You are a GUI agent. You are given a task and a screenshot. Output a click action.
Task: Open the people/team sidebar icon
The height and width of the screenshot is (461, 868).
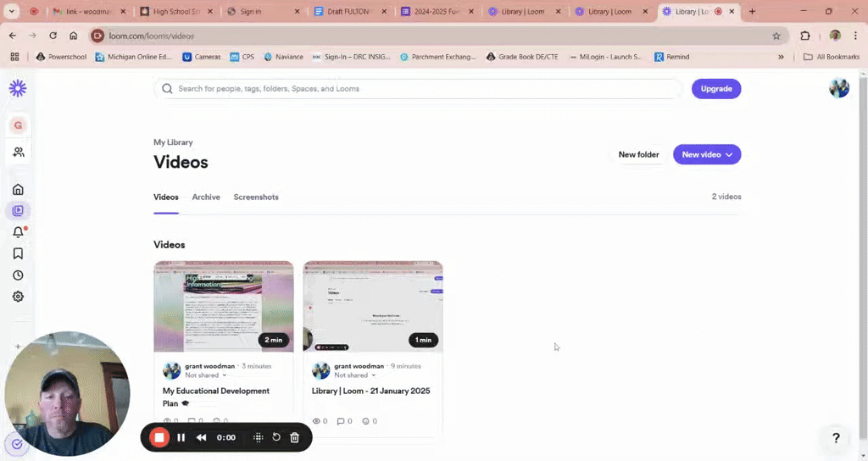(19, 153)
